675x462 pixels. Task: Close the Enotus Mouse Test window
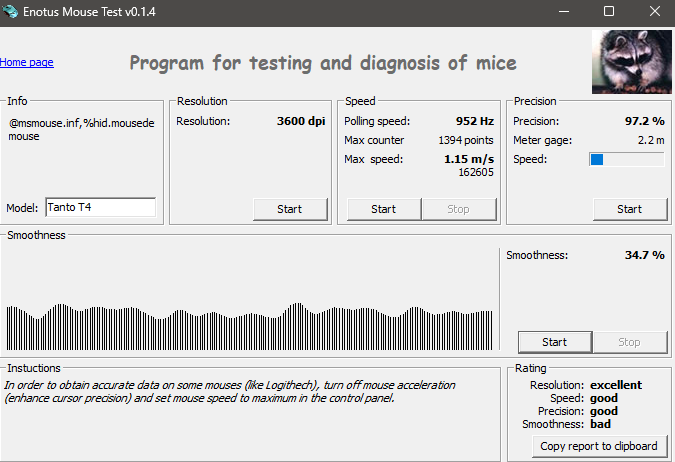(x=655, y=11)
